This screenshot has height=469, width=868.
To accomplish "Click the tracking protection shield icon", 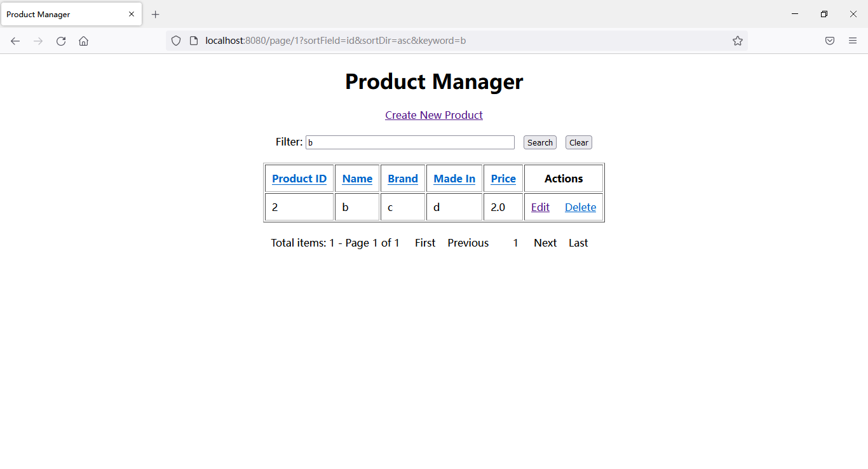I will pyautogui.click(x=176, y=41).
